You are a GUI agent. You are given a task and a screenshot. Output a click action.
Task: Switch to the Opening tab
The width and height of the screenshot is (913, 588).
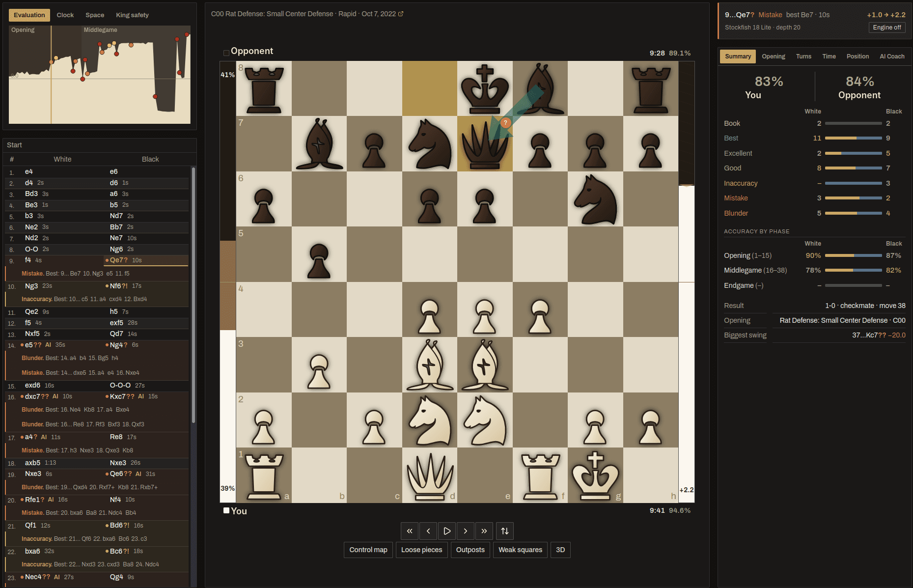click(774, 56)
